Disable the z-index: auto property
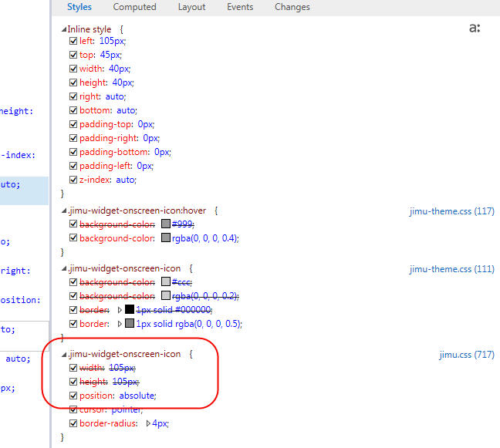The image size is (500, 448). [x=73, y=180]
